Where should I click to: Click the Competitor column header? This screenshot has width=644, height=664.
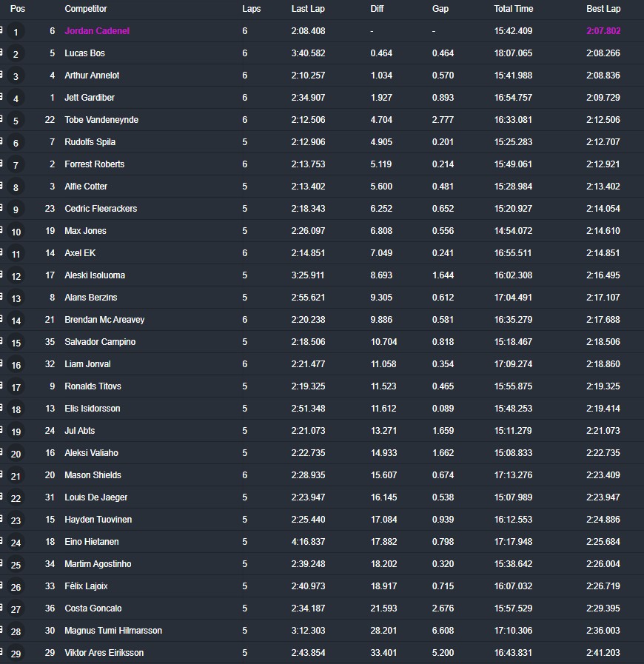pyautogui.click(x=86, y=9)
